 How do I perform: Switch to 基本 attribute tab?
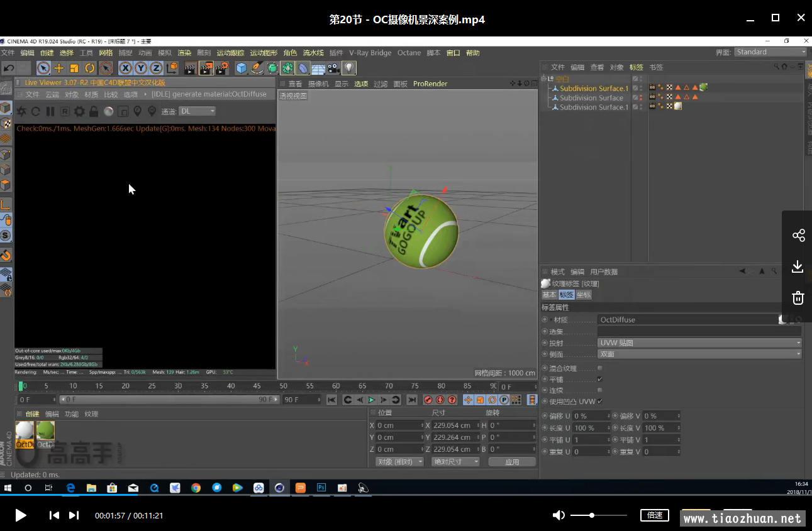click(x=549, y=295)
